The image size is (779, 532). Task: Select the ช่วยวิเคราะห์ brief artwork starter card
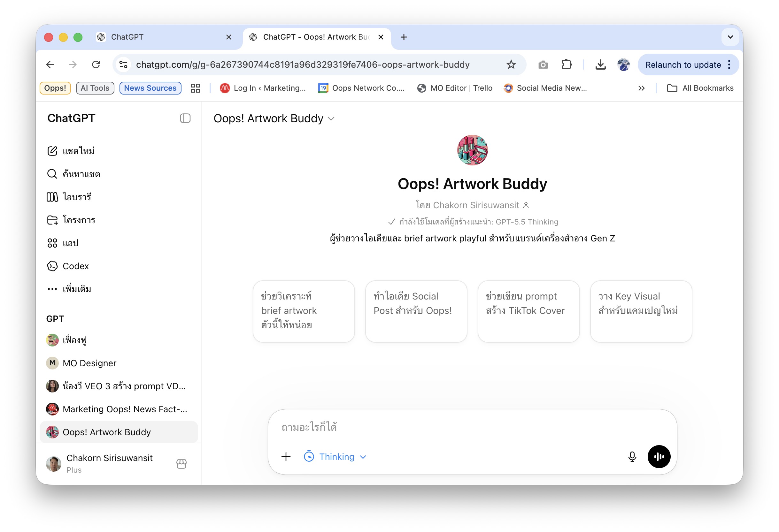click(304, 312)
